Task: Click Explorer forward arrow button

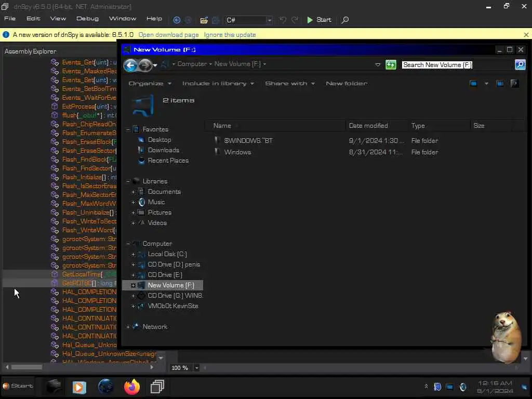Action: [x=145, y=65]
